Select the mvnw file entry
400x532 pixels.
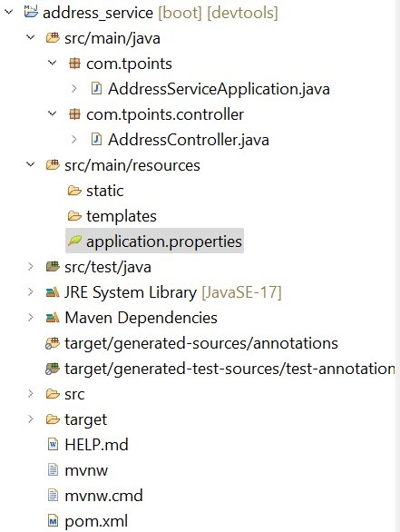(x=78, y=470)
